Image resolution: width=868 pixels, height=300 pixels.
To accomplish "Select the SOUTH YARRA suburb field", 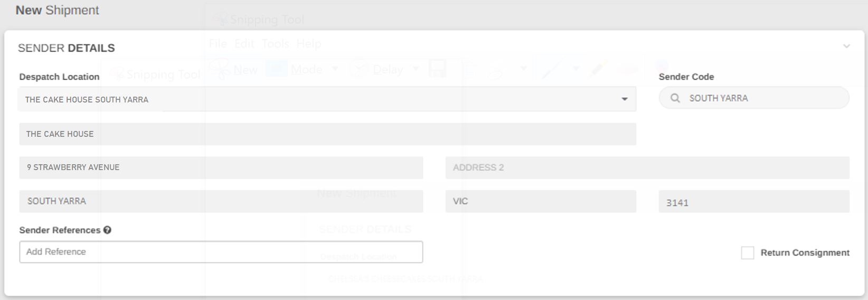I will click(221, 201).
